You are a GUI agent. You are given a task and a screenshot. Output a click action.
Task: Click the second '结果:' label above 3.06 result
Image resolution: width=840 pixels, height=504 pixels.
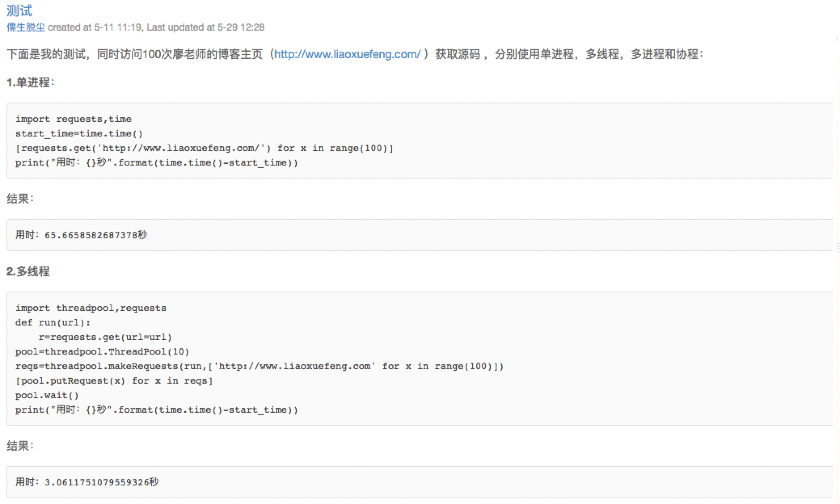point(20,446)
